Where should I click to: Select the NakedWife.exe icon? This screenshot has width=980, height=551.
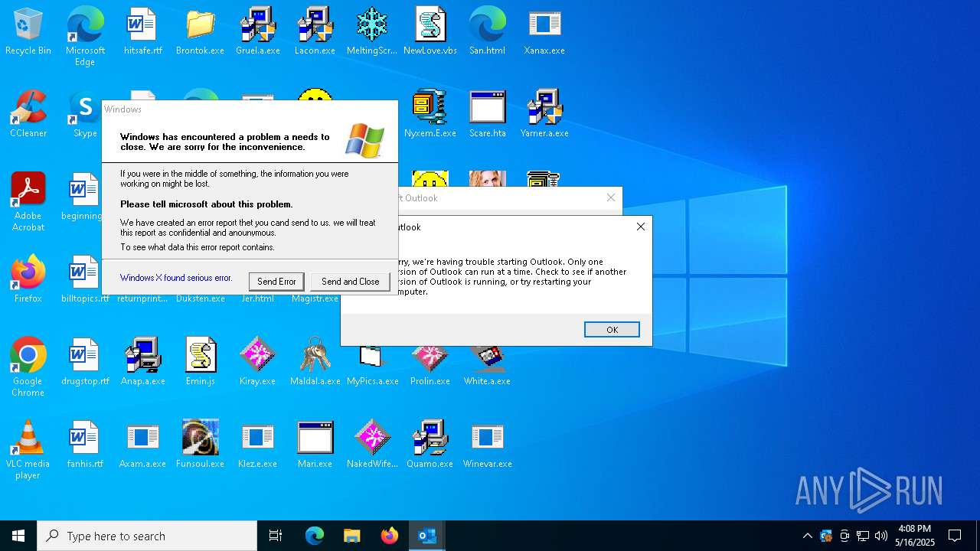coord(372,445)
